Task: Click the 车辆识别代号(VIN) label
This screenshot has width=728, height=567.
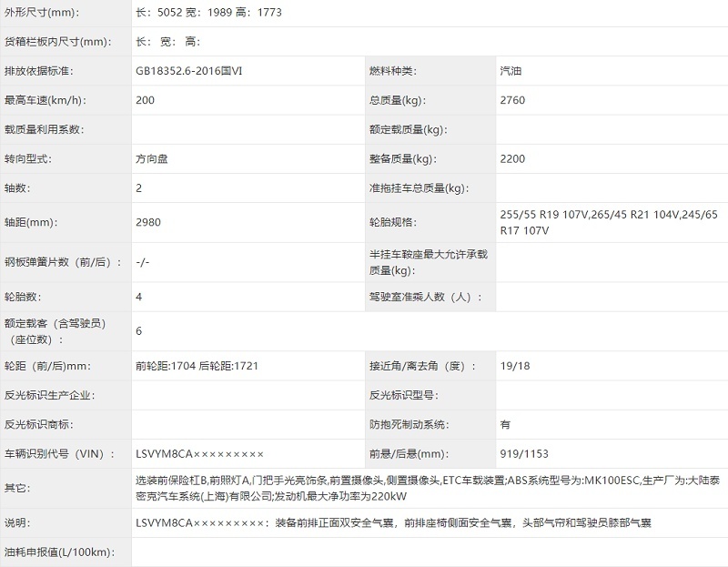Action: [60, 454]
